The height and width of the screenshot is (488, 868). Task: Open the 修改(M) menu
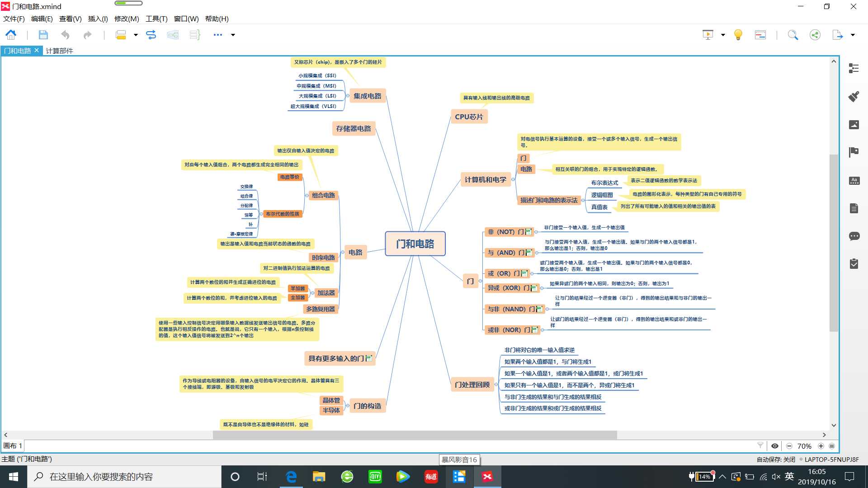[127, 19]
